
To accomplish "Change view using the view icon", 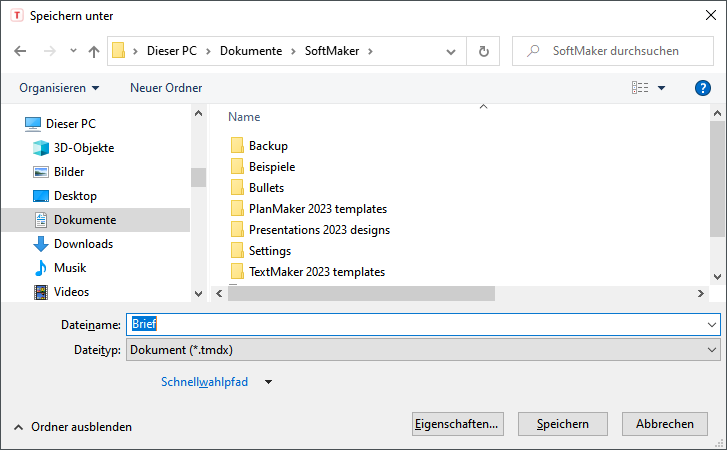I will tap(640, 88).
